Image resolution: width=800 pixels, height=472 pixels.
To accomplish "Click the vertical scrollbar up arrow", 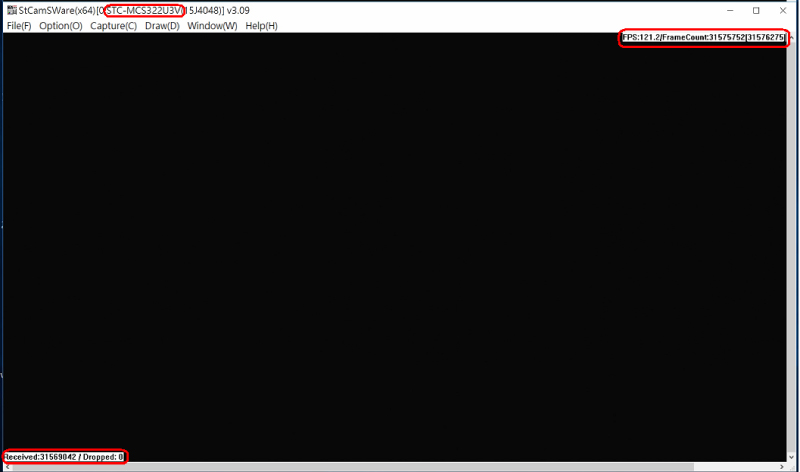I will [792, 38].
